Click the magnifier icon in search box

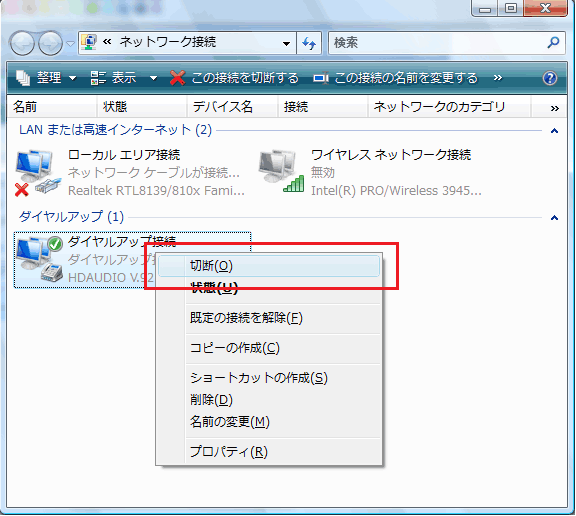click(553, 43)
